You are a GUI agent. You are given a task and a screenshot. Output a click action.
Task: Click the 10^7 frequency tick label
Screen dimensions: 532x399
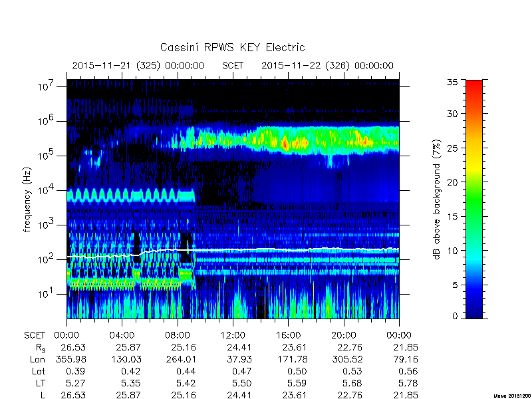click(47, 86)
